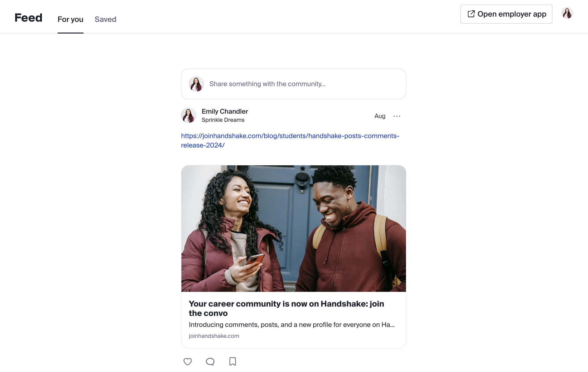Click the Emily Chandler author name
This screenshot has height=372, width=588.
225,111
